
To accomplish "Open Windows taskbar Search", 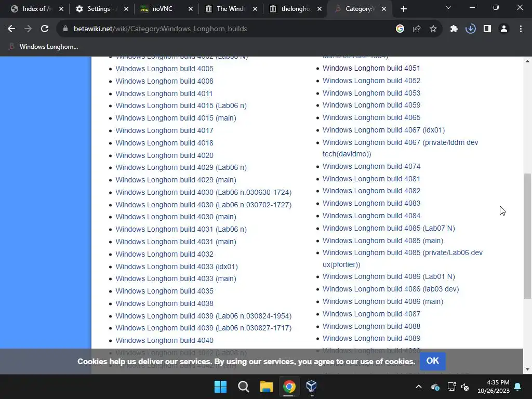I will pos(244,387).
